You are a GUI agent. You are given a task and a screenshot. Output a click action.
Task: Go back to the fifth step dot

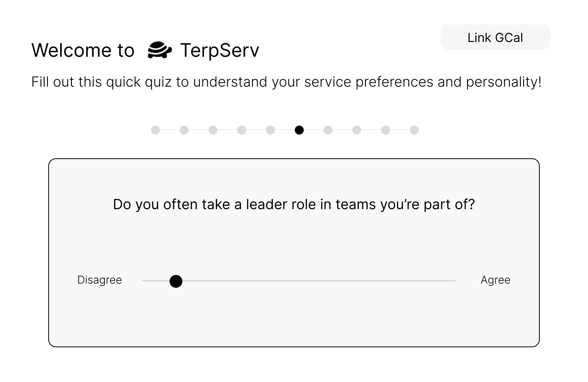coord(270,130)
